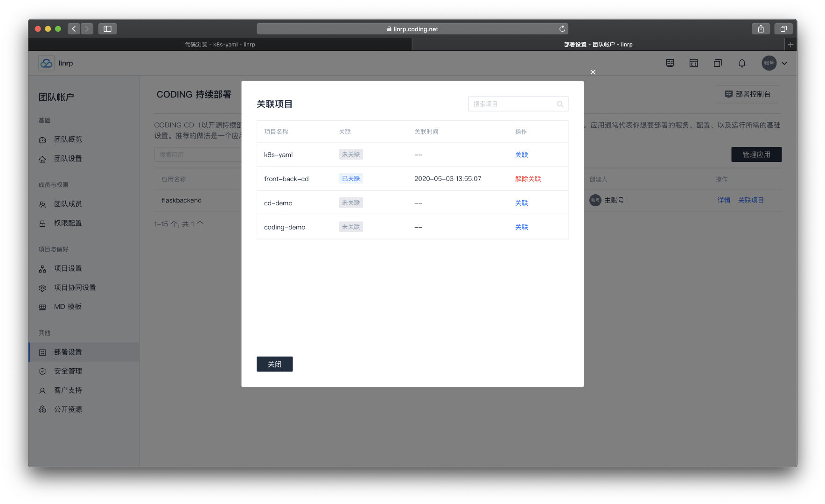The width and height of the screenshot is (825, 504).
Task: Select the k8s-yaml project name
Action: (x=278, y=154)
